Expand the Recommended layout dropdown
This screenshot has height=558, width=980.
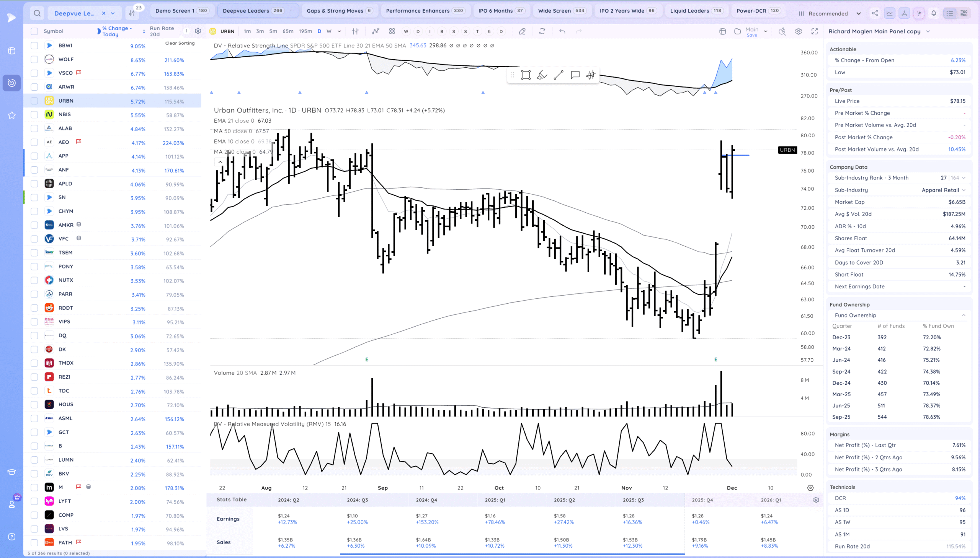point(858,13)
